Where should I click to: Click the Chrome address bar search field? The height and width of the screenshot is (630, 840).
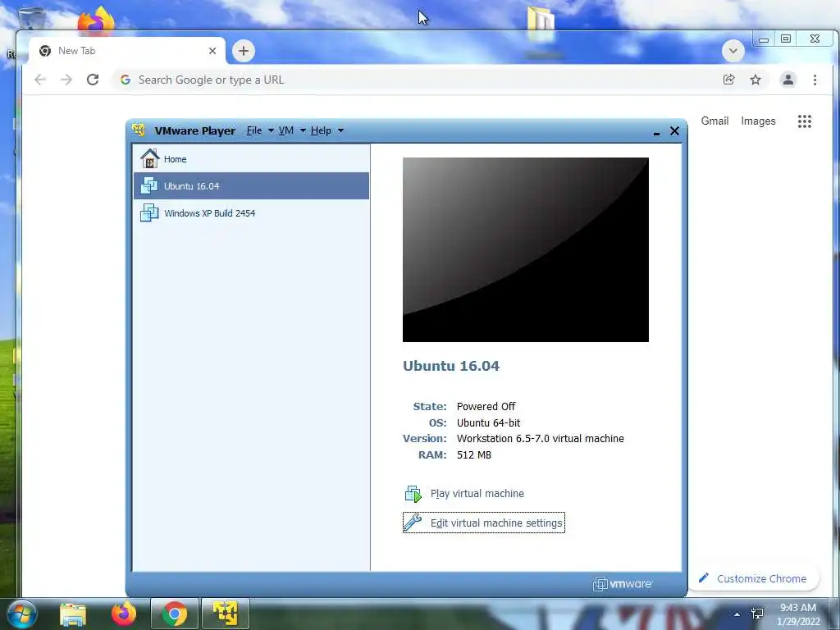418,80
